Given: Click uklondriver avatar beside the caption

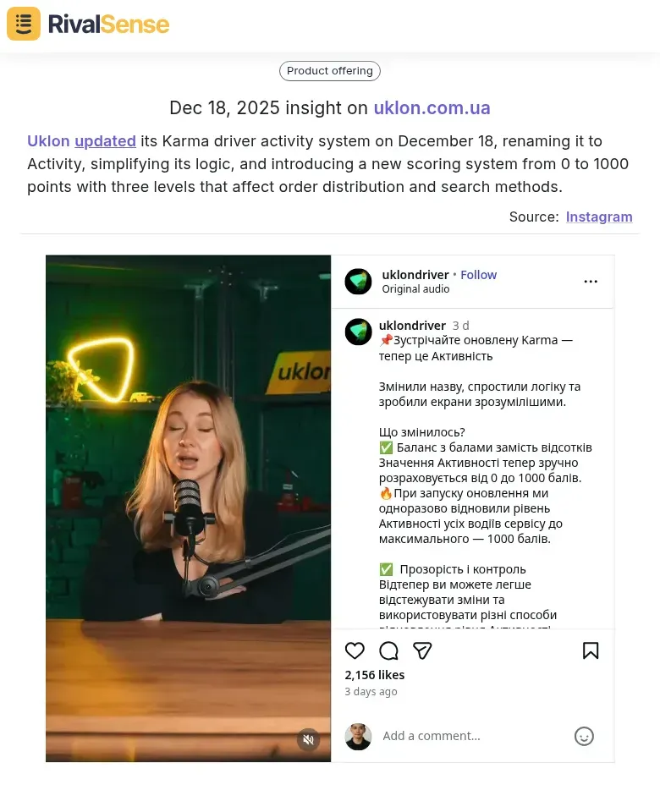Looking at the screenshot, I should tap(358, 332).
